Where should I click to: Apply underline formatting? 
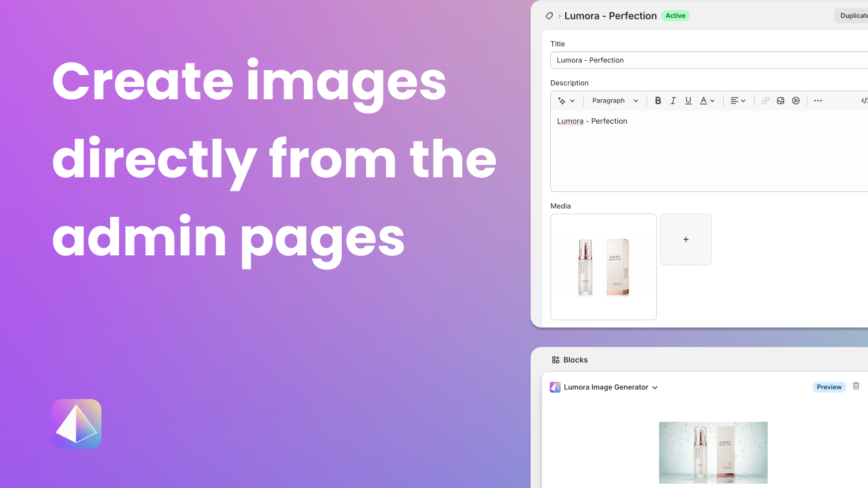688,100
